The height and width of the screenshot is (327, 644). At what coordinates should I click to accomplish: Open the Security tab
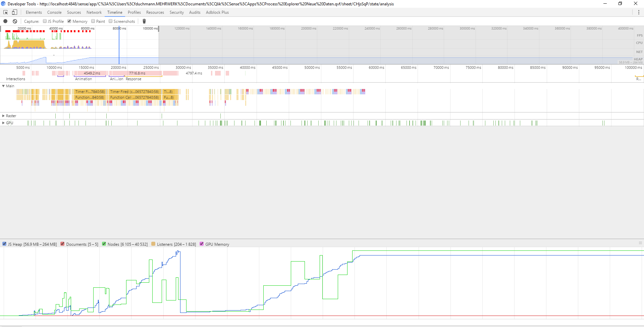click(x=177, y=12)
